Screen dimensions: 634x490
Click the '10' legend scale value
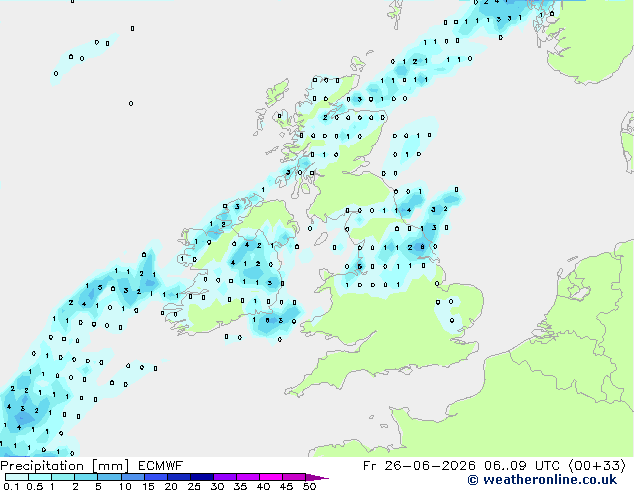tap(125, 486)
